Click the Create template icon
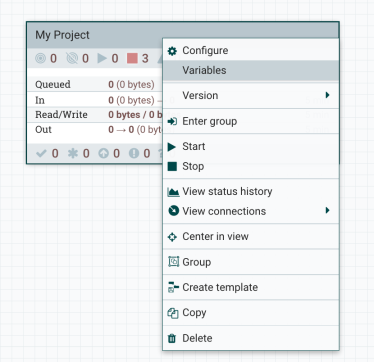Viewport: 374px width, 362px height. coord(173,287)
